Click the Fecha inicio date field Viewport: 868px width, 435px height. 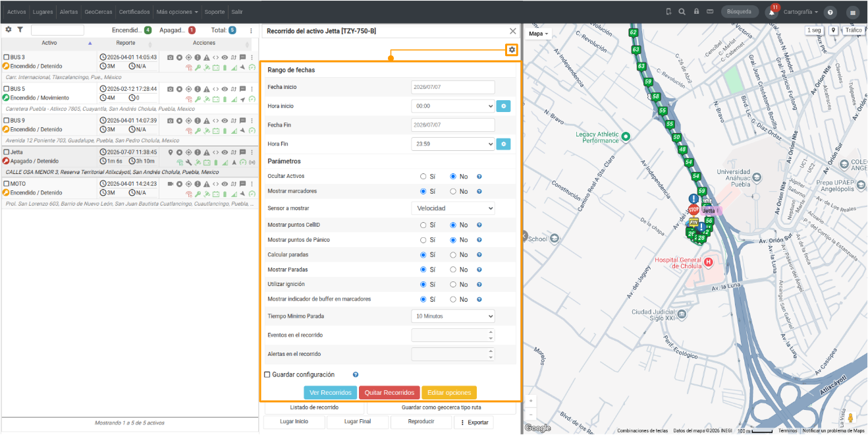pos(453,87)
